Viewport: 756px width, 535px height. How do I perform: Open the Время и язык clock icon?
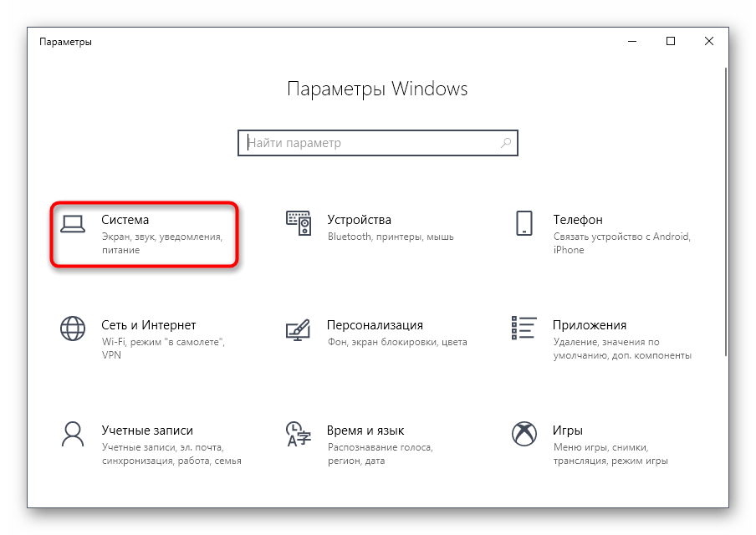(299, 434)
